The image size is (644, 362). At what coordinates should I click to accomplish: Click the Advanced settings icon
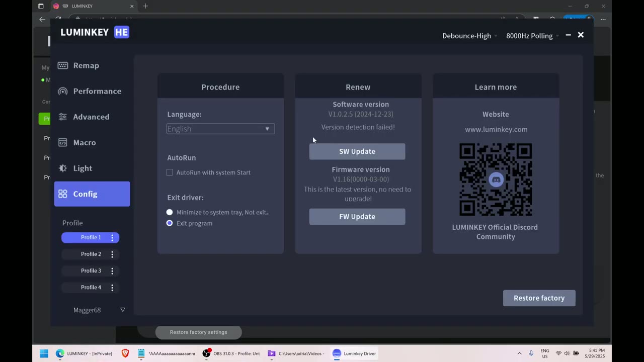[62, 117]
